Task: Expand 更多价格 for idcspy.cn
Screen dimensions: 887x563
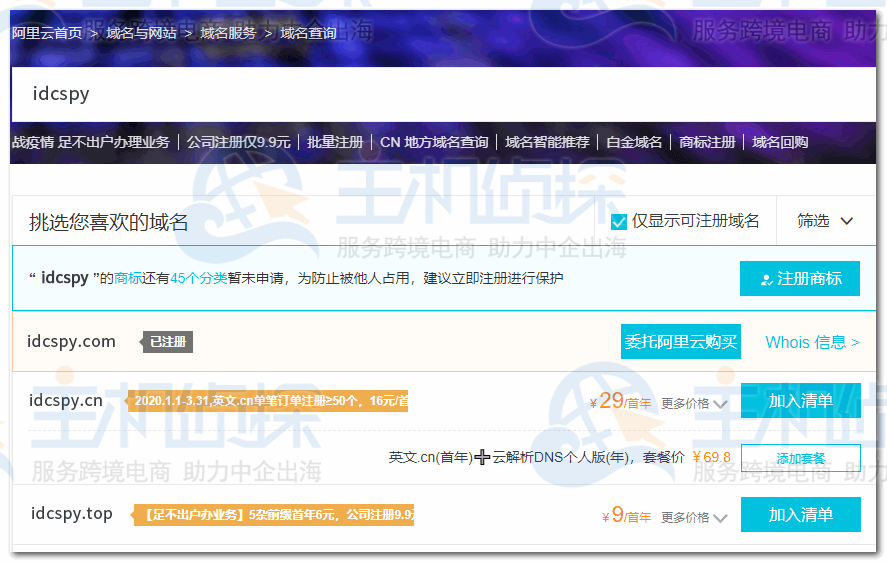Action: tap(694, 403)
